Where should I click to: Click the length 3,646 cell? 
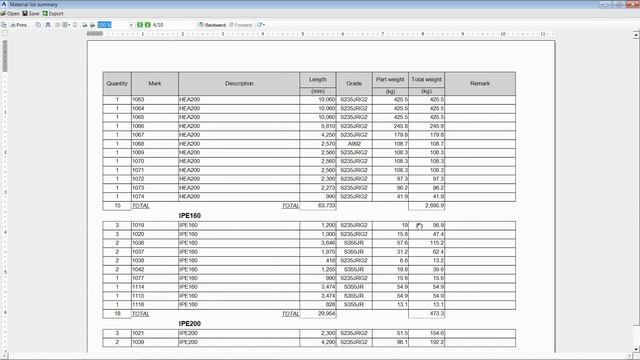coord(318,243)
